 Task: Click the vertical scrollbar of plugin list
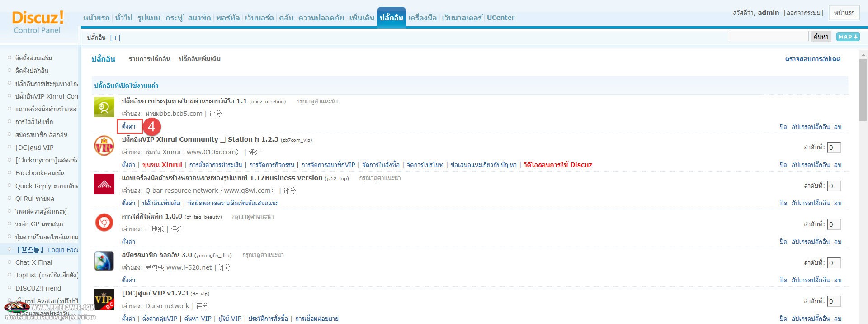pyautogui.click(x=863, y=91)
